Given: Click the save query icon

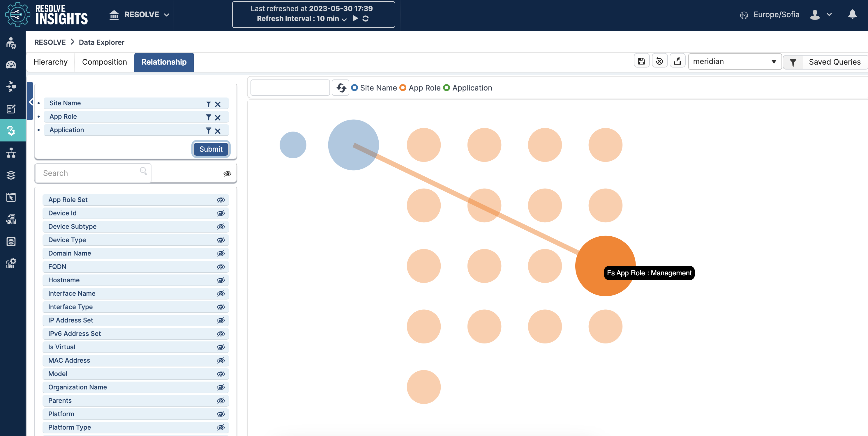Looking at the screenshot, I should tap(641, 61).
